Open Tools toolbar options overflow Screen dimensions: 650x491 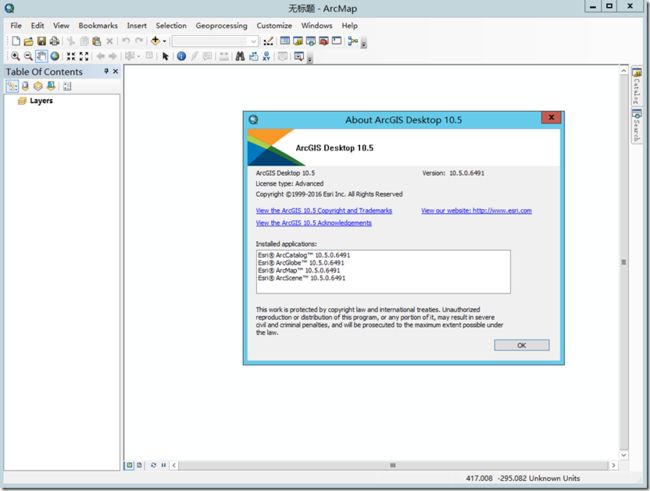pyautogui.click(x=310, y=58)
